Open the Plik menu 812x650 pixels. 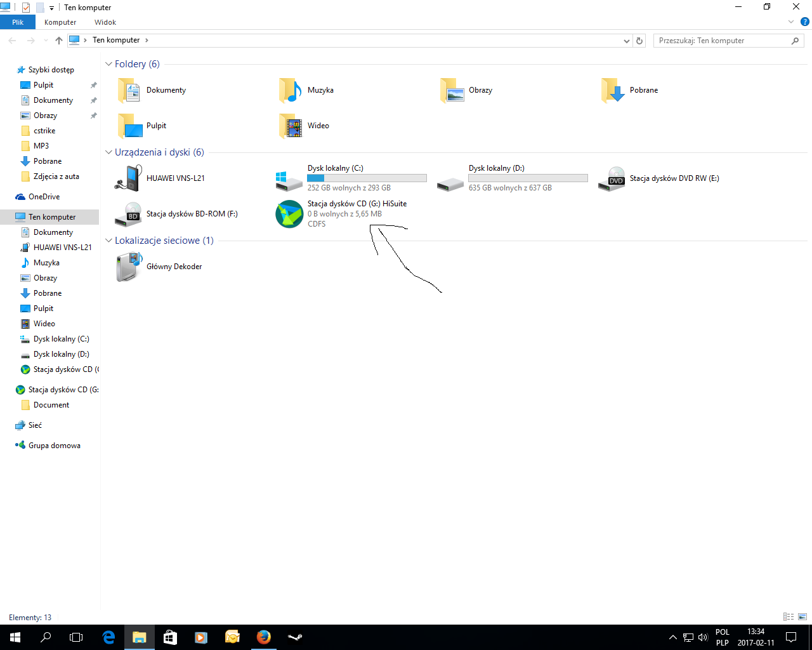18,22
